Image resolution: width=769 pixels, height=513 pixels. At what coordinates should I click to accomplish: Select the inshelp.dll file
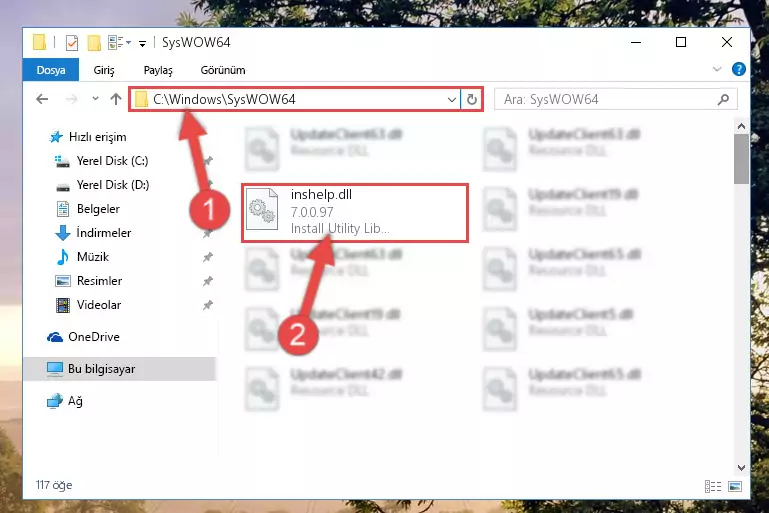click(x=355, y=213)
